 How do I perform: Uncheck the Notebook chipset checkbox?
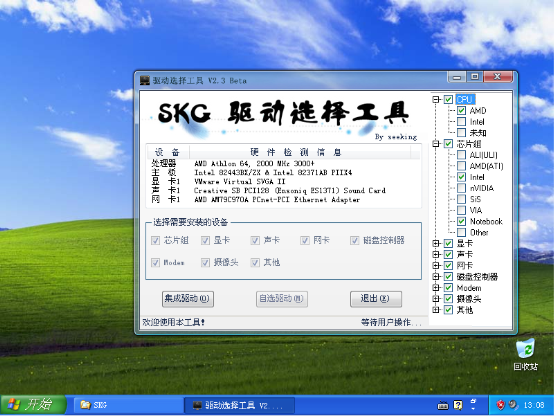click(461, 221)
